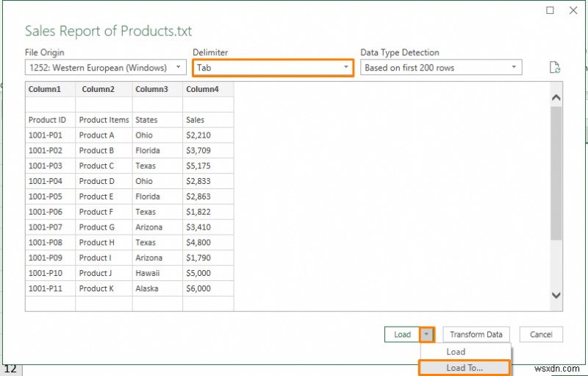Maximize the import dialog window
Image resolution: width=588 pixels, height=376 pixels.
(550, 10)
